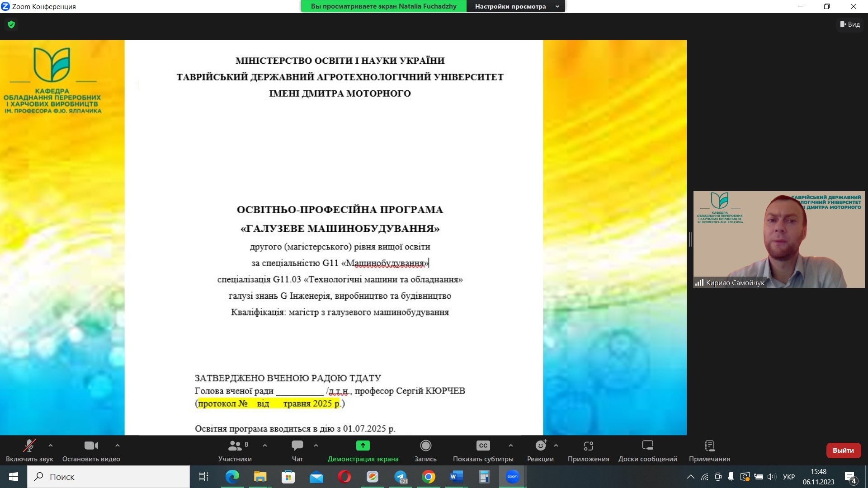Open the Chat panel
This screenshot has width=868, height=488.
297,450
